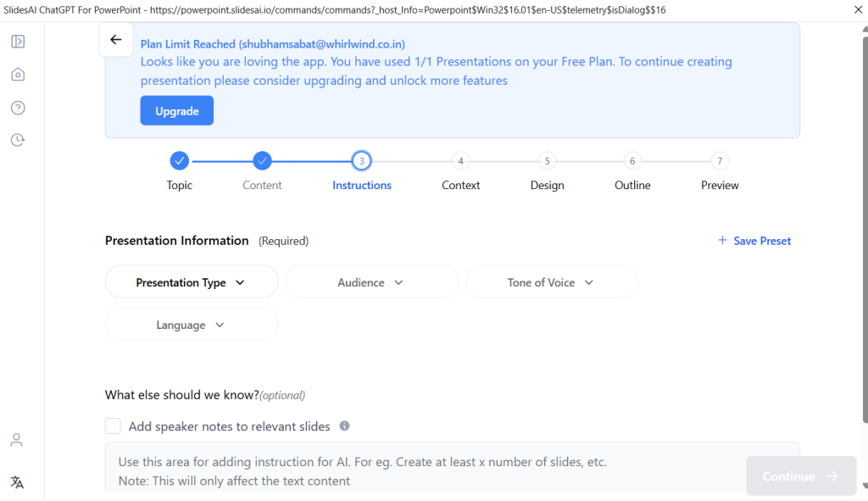This screenshot has width=868, height=501.
Task: Open the Home icon in sidebar
Action: click(18, 75)
